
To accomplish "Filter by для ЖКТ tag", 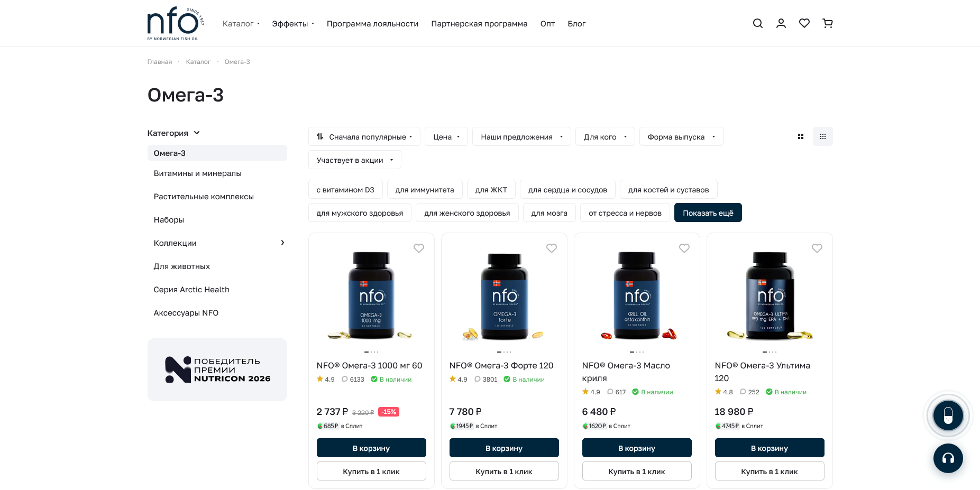I will (x=491, y=190).
